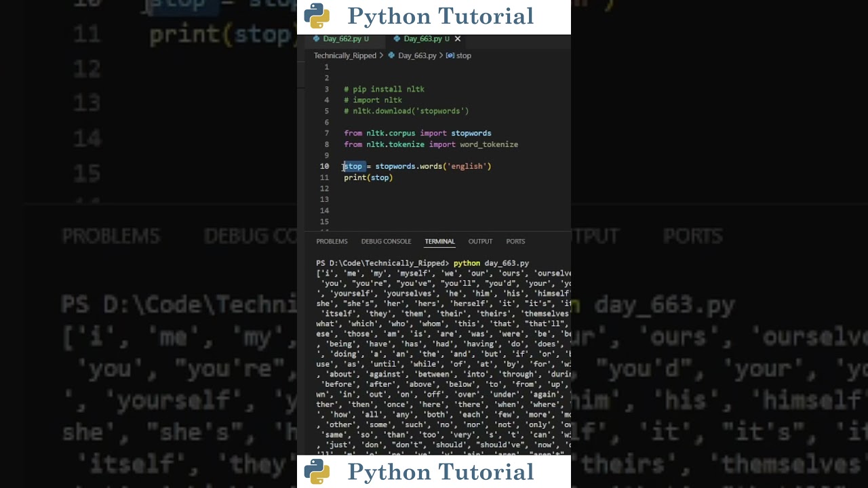Click the 'english' string argument
Viewport: 868px width, 488px height.
(x=467, y=167)
